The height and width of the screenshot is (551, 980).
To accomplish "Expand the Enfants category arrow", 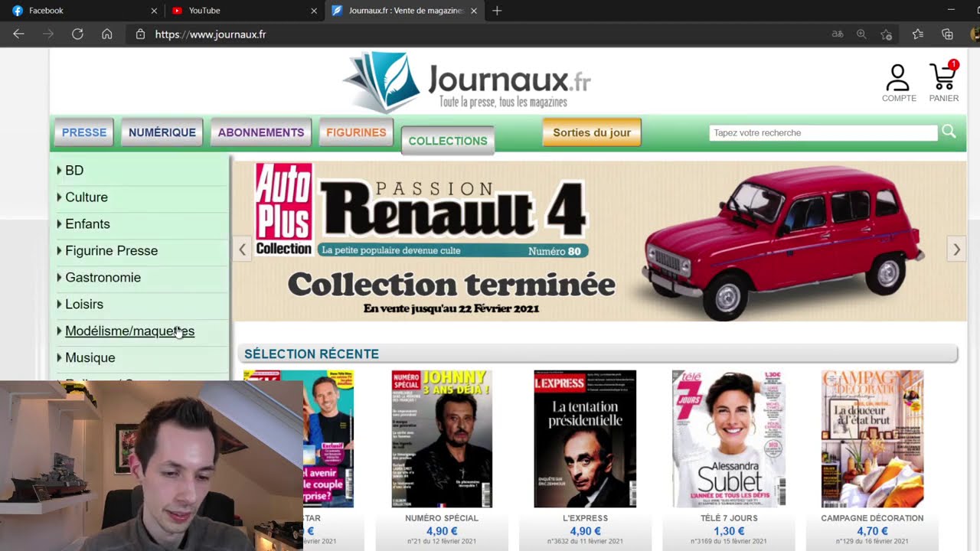I will point(59,223).
